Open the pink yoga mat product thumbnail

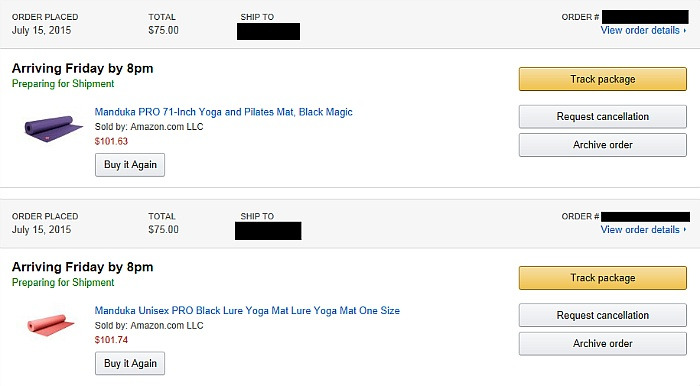point(50,325)
